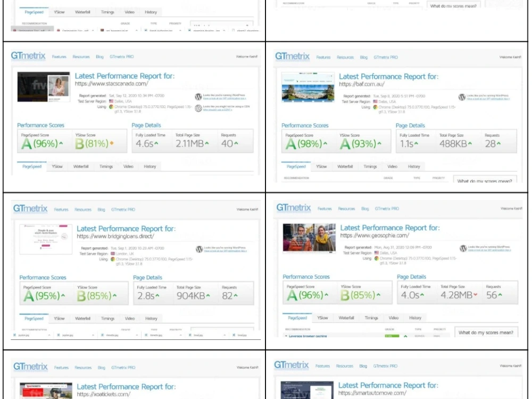This screenshot has width=532, height=399.
Task: Select PageSpeed tab in baf.com.au report
Action: pyautogui.click(x=296, y=167)
